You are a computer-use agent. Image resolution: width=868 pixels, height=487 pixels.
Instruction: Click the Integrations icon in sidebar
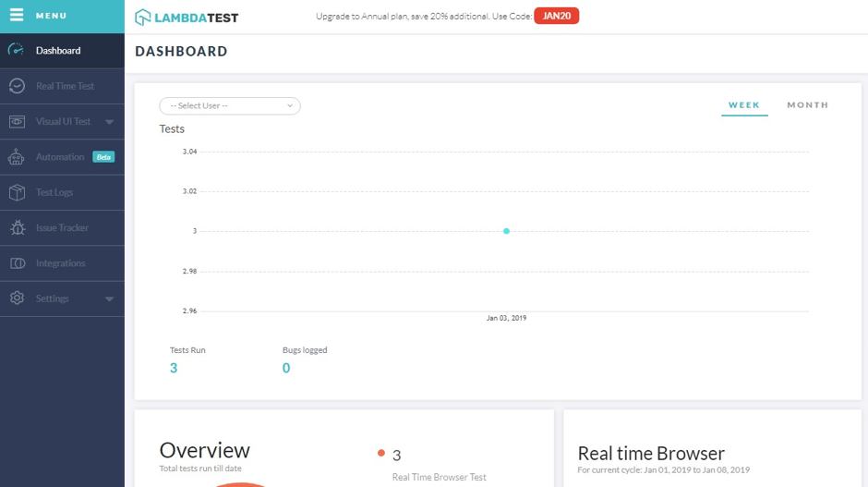coord(18,263)
